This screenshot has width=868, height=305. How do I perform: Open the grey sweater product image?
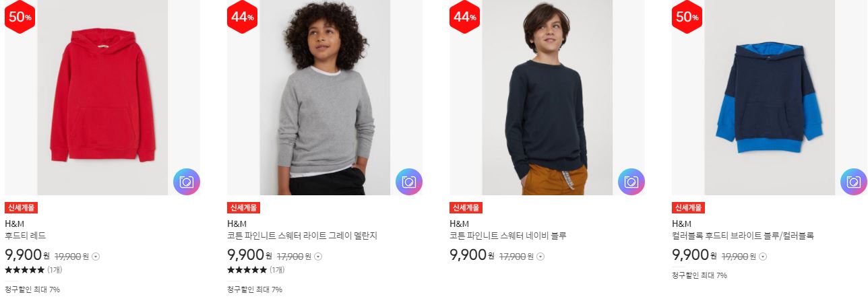325,98
